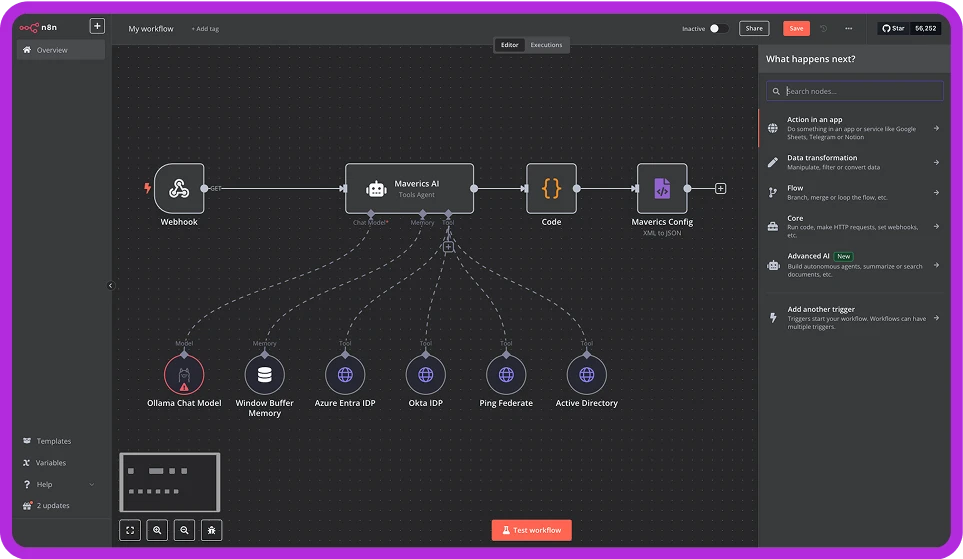Add node after Maverics Config
The image size is (963, 559).
point(720,189)
